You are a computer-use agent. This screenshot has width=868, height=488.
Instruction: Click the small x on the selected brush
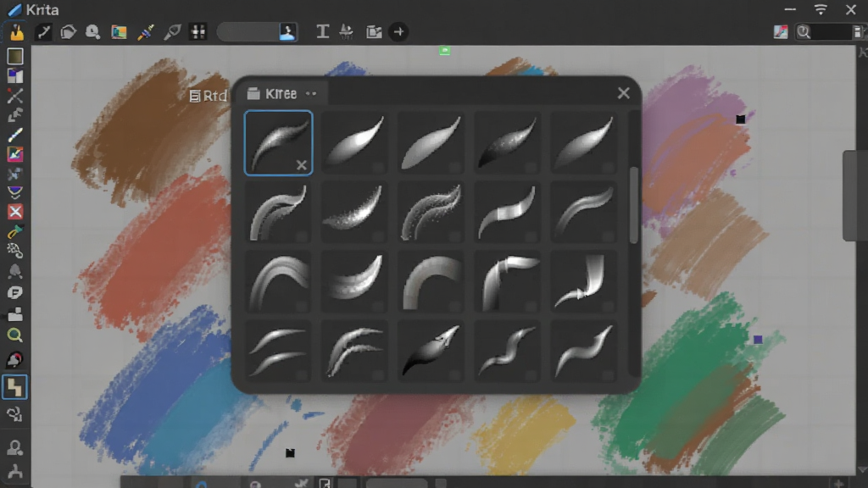click(301, 165)
